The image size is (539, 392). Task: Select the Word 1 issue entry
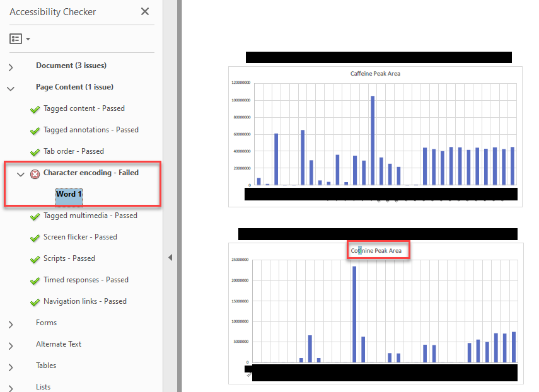69,194
